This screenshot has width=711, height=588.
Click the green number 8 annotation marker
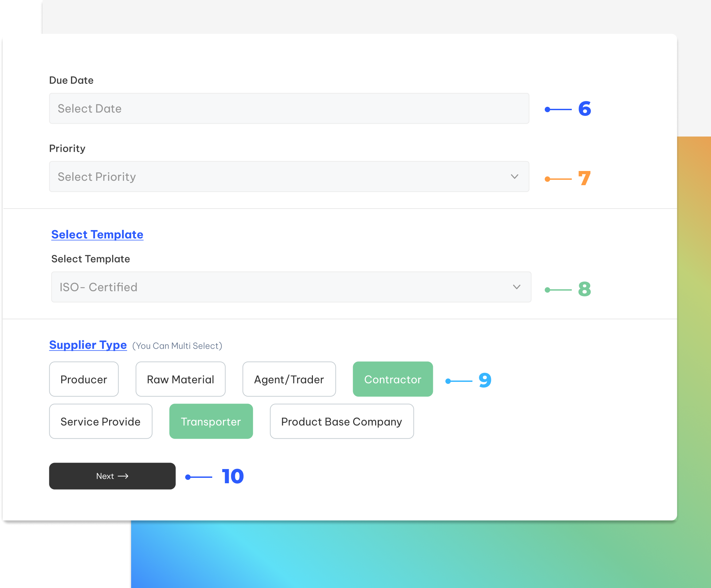(x=584, y=289)
